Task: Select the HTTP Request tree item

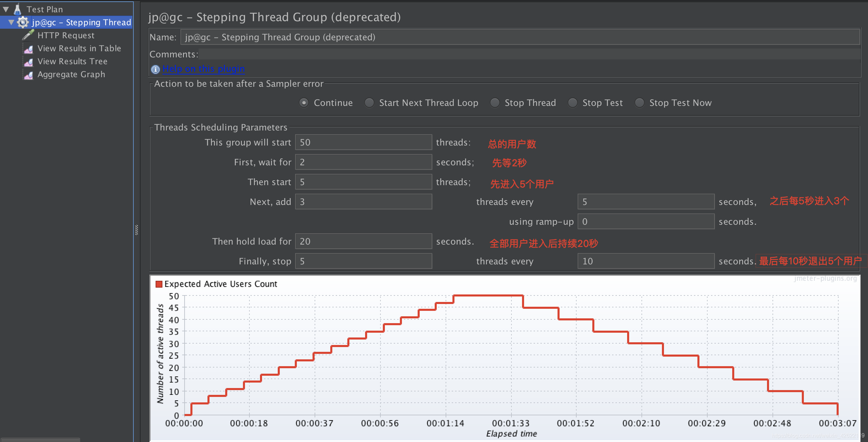Action: pyautogui.click(x=66, y=35)
